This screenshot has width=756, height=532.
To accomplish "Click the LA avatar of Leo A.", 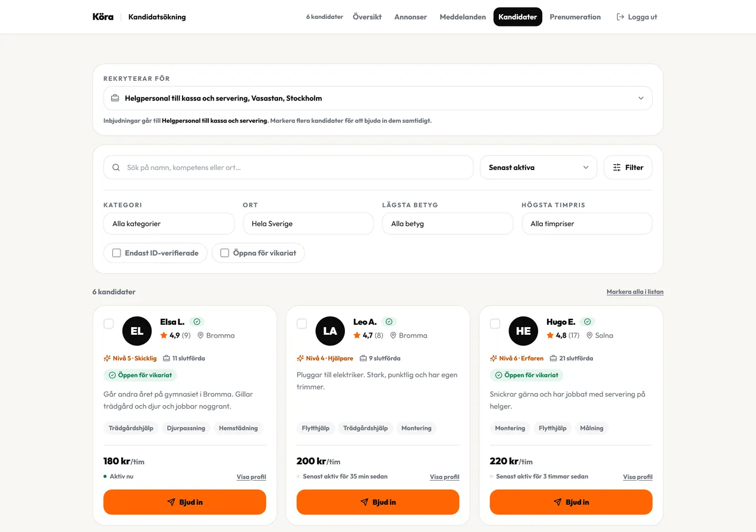I will (x=330, y=331).
